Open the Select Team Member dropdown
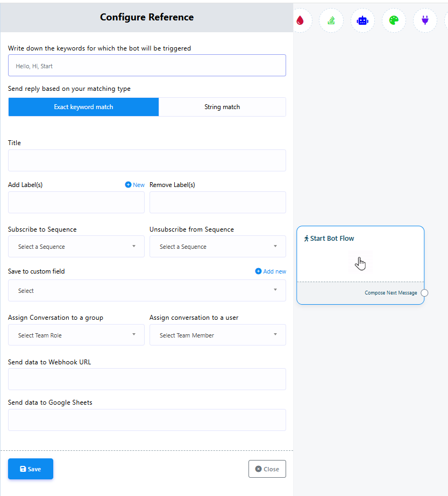This screenshot has height=496, width=448. (217, 335)
